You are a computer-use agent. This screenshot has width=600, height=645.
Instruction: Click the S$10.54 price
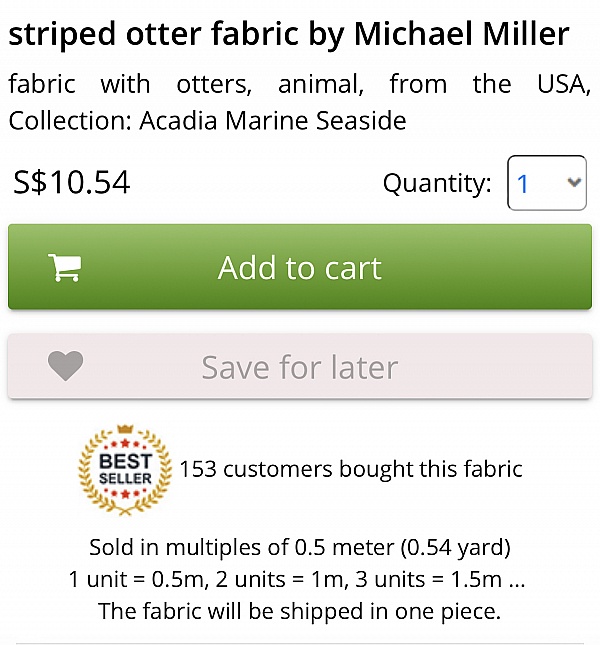tap(71, 183)
